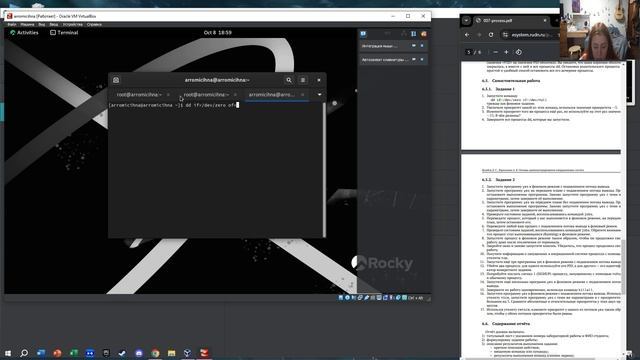Click the site info icon in address bar
Screen dimensions: 640x360
pyautogui.click(x=506, y=35)
